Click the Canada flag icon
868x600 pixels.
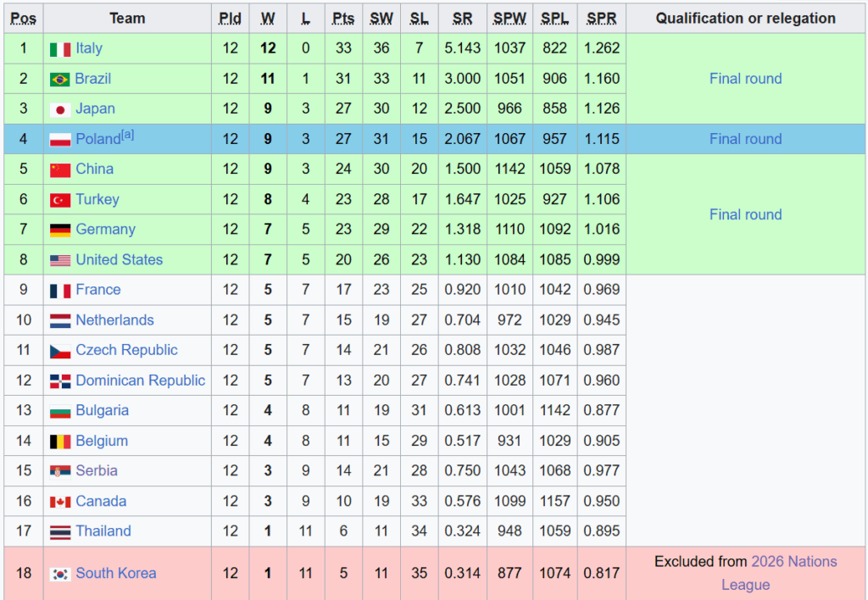pos(60,502)
